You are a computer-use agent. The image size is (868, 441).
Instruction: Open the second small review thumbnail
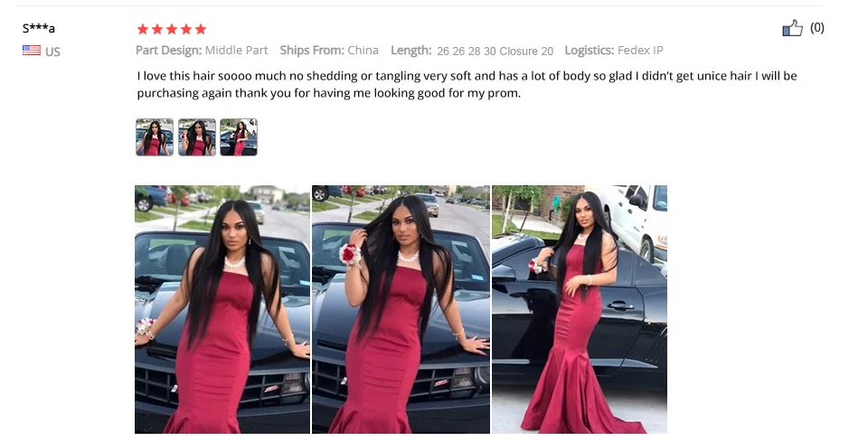click(196, 136)
